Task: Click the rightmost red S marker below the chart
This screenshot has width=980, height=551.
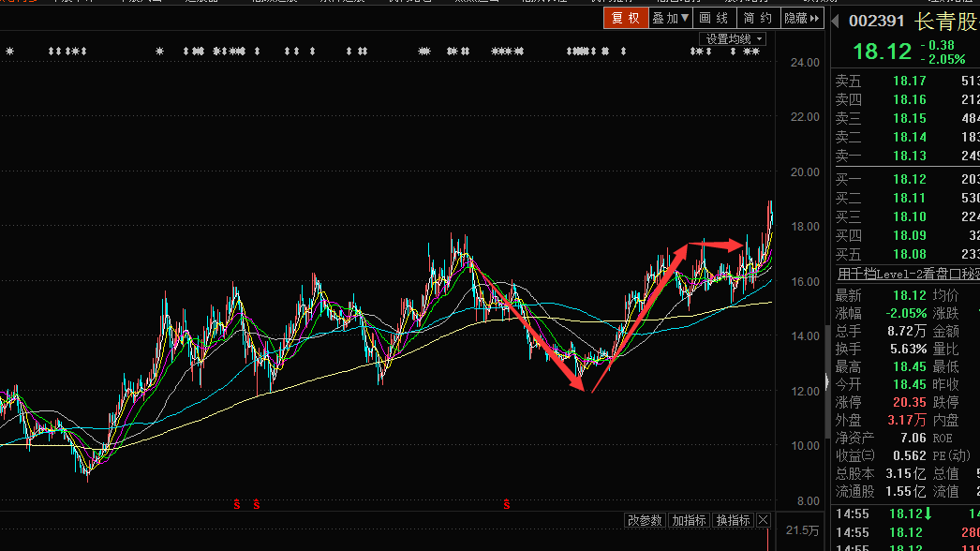Action: 506,504
